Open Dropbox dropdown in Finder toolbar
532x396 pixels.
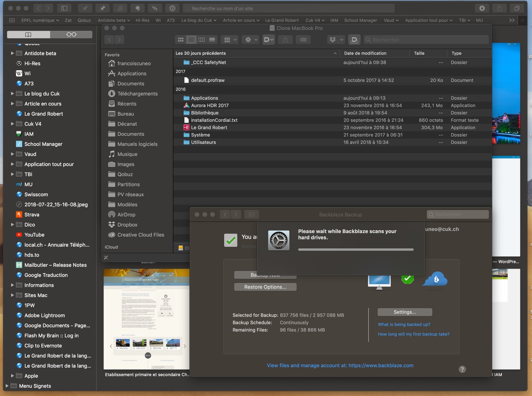tap(336, 40)
